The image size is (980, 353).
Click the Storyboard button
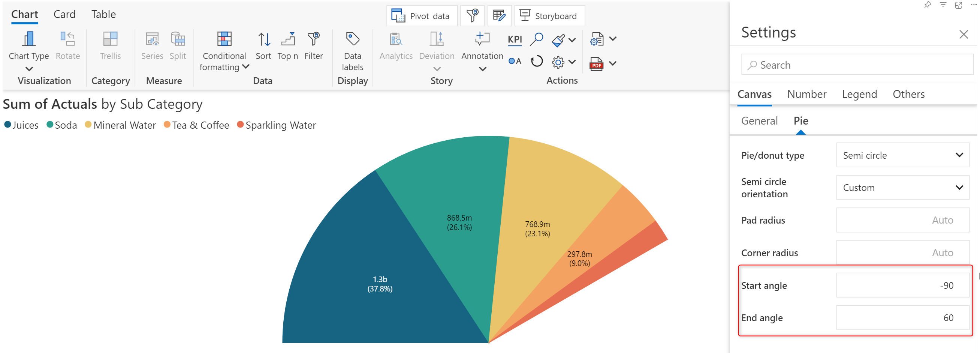549,16
